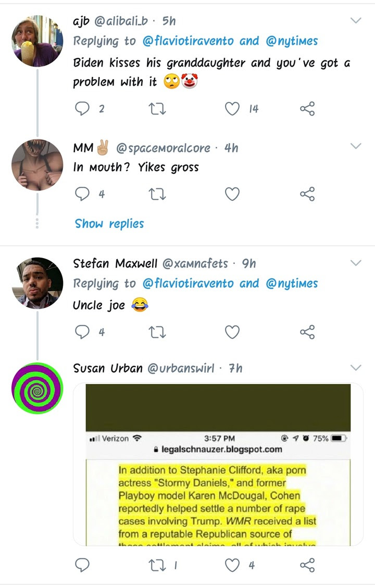Share Stefan Maxwell's 'Uncle joe' tweet
Screen dimensions: 375x588
pyautogui.click(x=307, y=332)
